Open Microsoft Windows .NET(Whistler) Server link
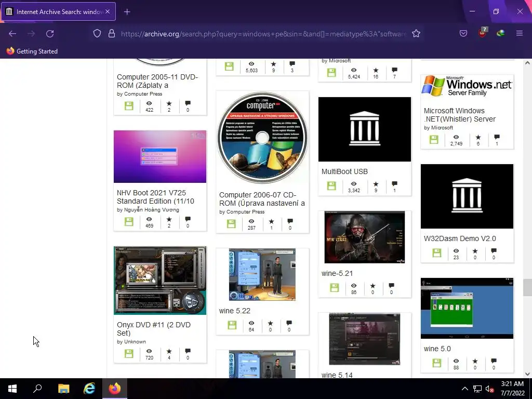Image resolution: width=532 pixels, height=399 pixels. point(460,115)
